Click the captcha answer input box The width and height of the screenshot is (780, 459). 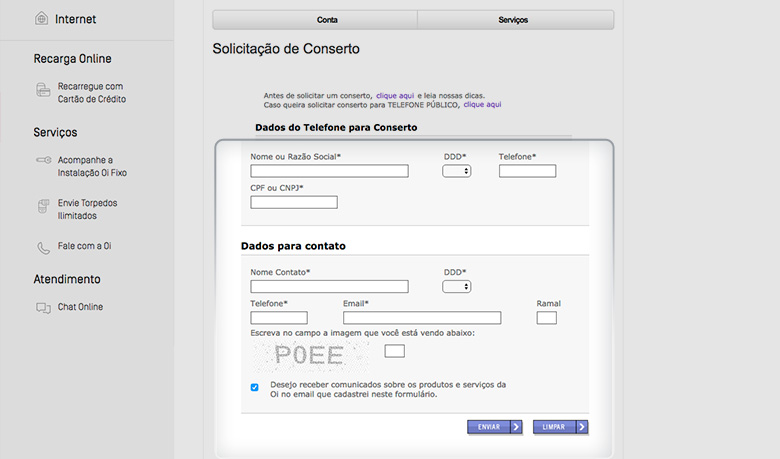[394, 351]
